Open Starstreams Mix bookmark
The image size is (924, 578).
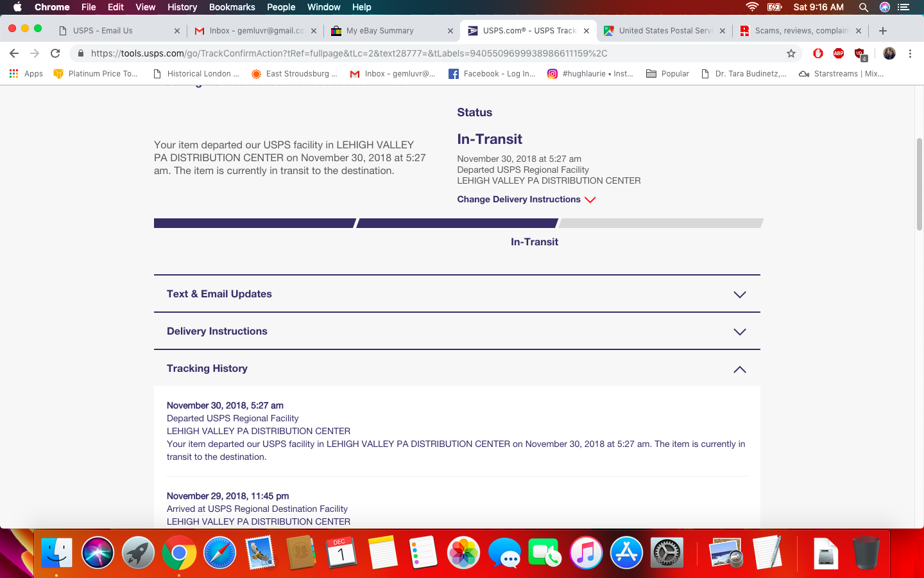click(x=841, y=74)
